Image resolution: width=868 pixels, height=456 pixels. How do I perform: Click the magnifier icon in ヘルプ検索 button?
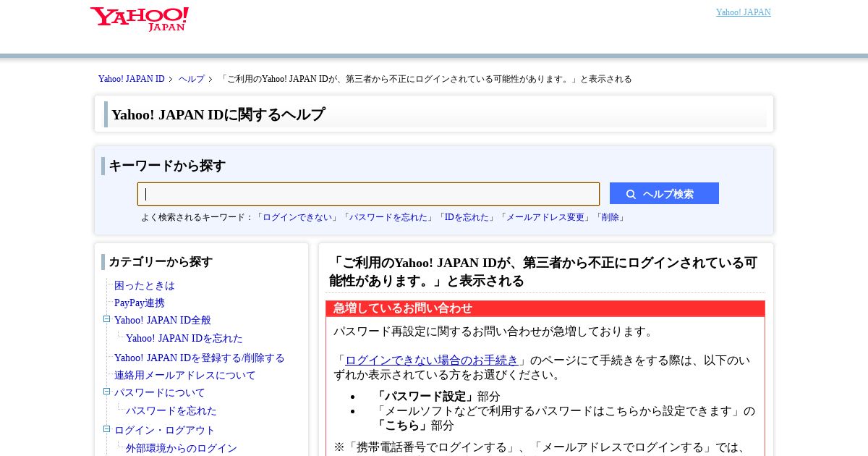(x=631, y=194)
